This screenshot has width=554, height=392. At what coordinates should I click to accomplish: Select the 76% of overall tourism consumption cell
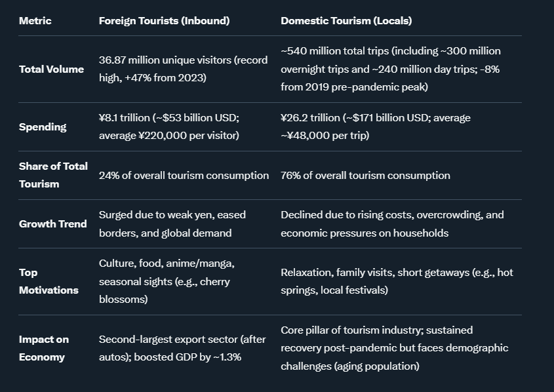coord(365,176)
